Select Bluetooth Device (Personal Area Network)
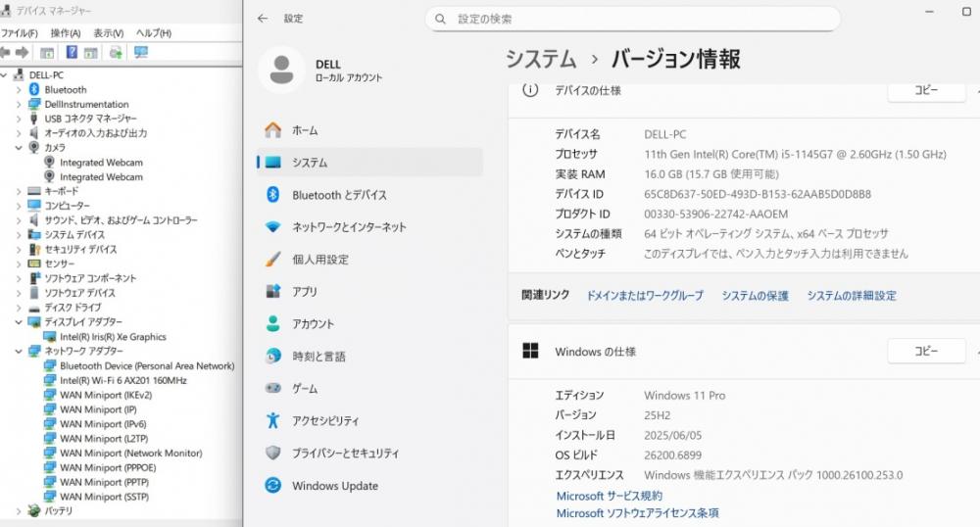 [x=147, y=366]
